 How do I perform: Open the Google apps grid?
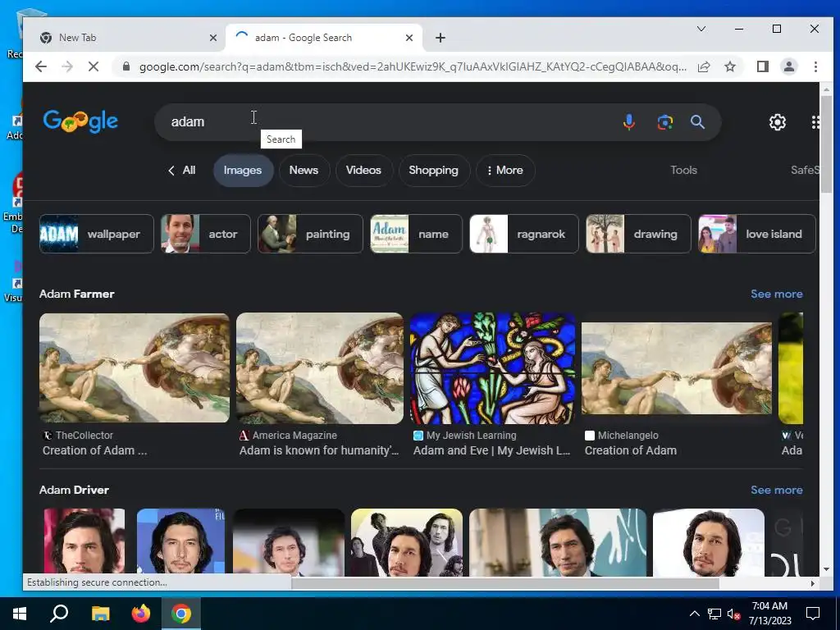pos(815,122)
